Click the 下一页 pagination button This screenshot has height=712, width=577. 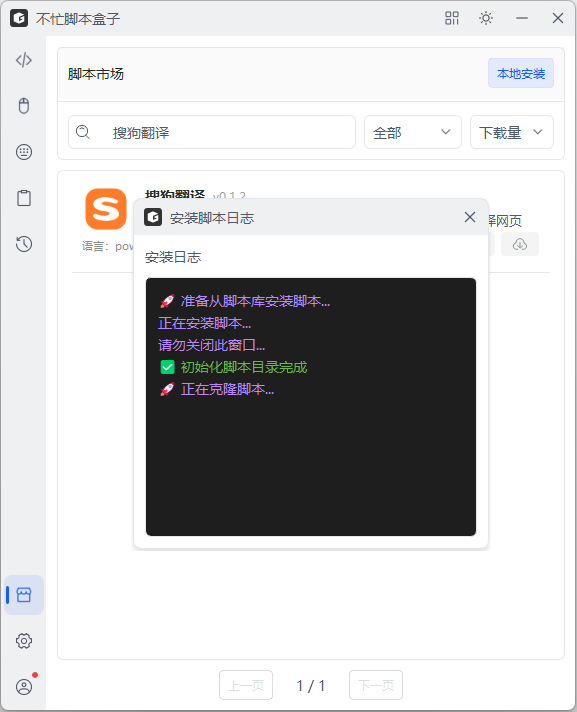click(x=376, y=685)
